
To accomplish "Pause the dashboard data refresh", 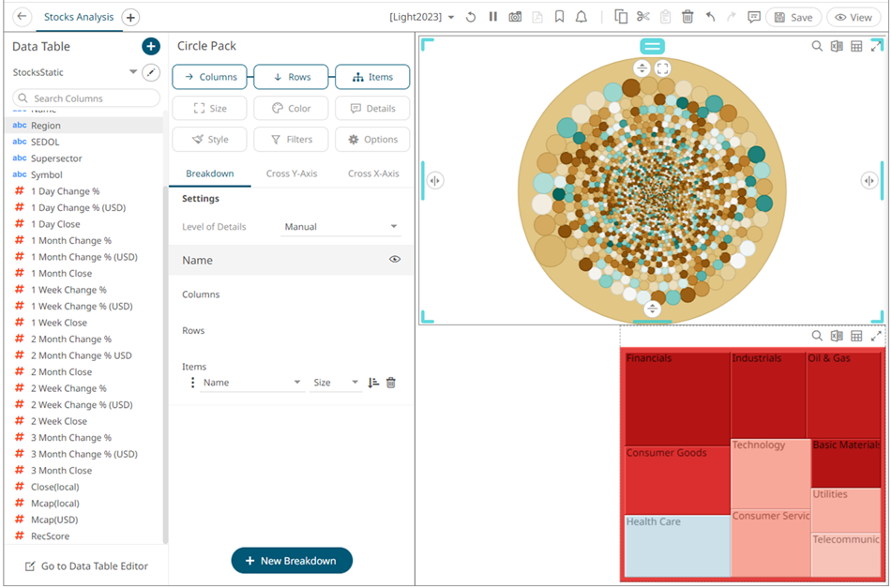I will point(492,17).
